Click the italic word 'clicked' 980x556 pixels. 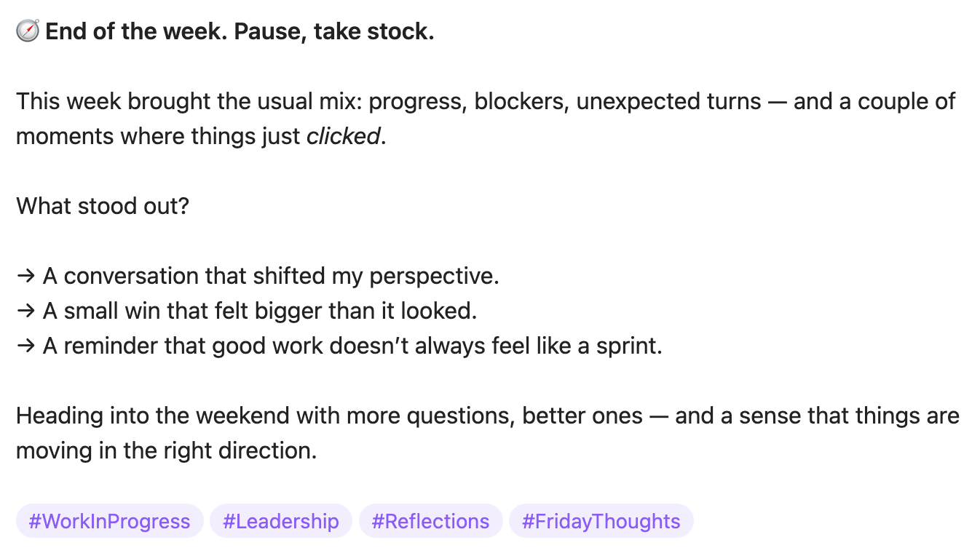[x=343, y=136]
